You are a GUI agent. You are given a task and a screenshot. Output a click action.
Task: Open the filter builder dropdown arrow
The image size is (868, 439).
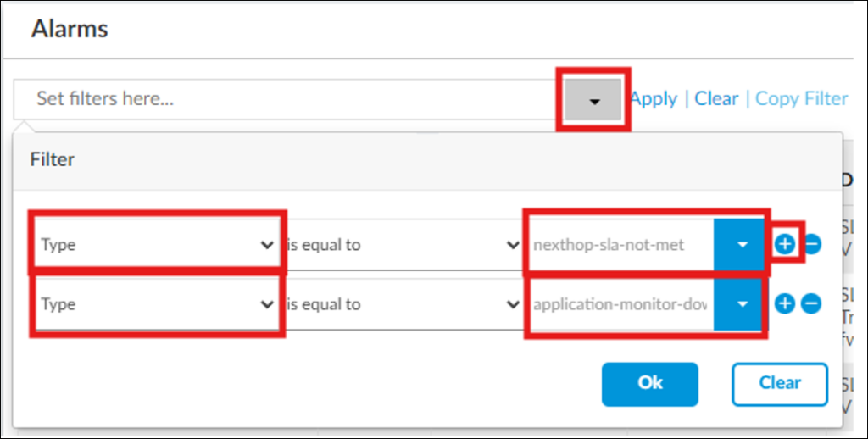point(594,100)
